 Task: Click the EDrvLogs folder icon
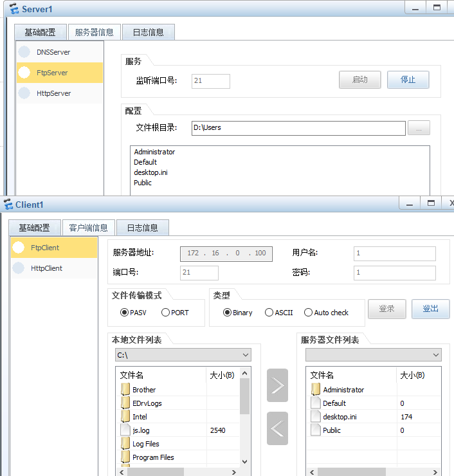pos(125,403)
